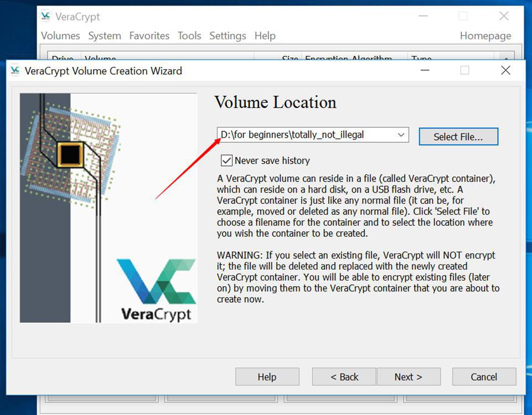Screen dimensions: 532x415
Task: Click the VeraCrypt icon in main title bar
Action: click(46, 16)
